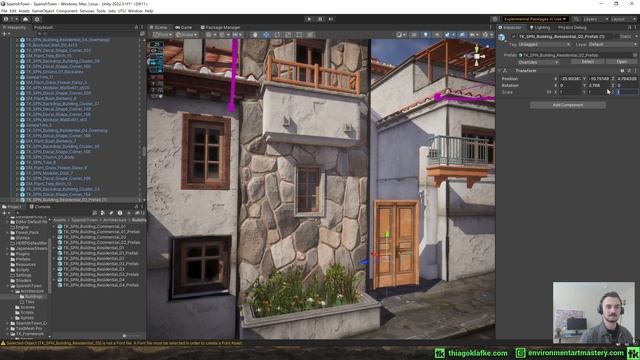Viewport: 640px width, 360px height.
Task: Start Play mode with the Play button
Action: pyautogui.click(x=309, y=19)
